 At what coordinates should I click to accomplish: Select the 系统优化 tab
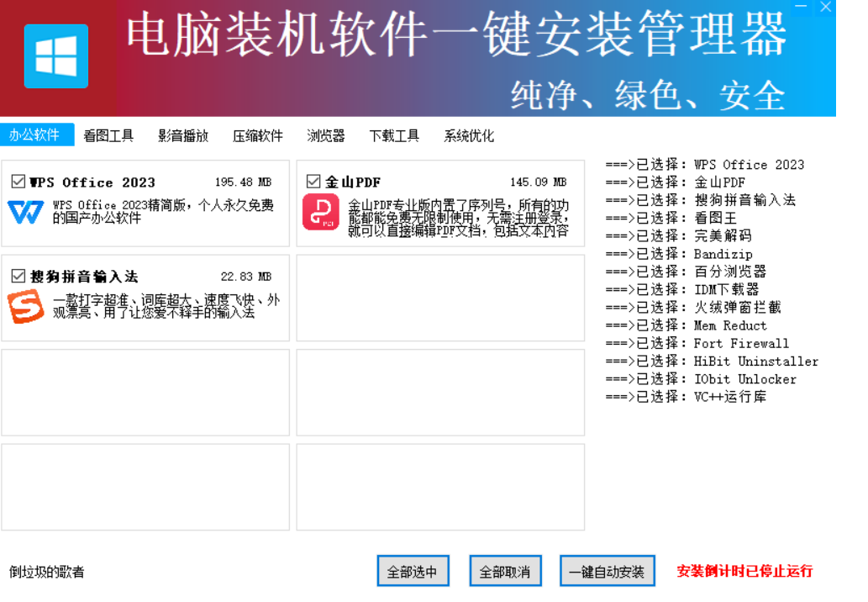(x=469, y=135)
